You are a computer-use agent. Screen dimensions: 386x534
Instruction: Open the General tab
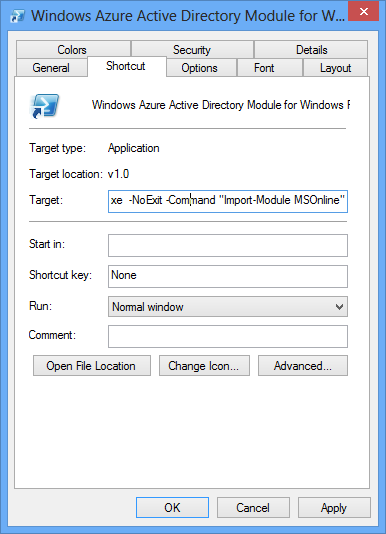point(51,67)
